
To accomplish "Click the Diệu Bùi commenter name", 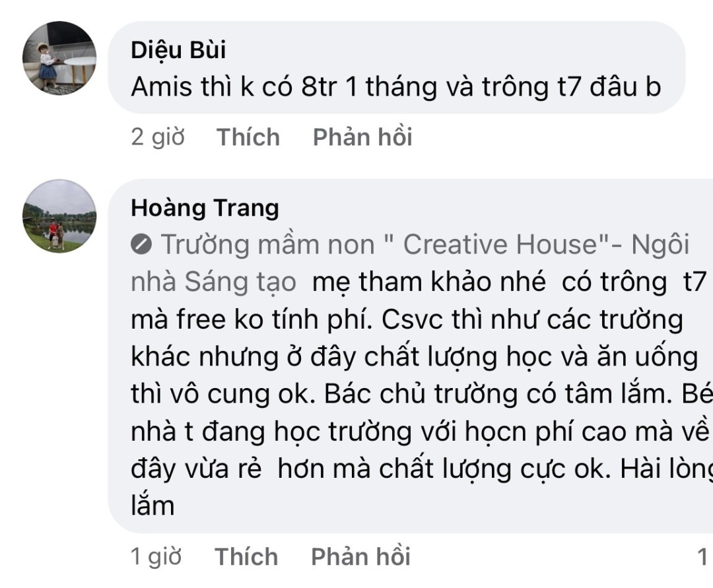I will tap(178, 50).
